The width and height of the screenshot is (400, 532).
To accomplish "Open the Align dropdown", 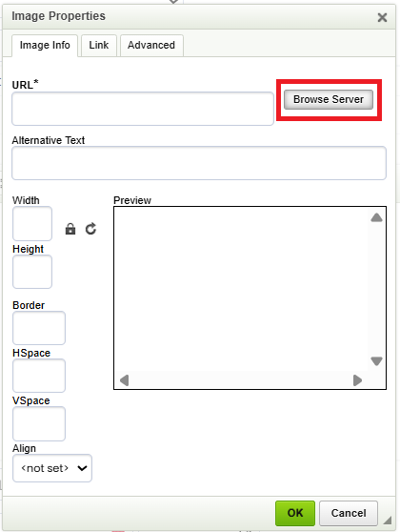I will (x=52, y=468).
